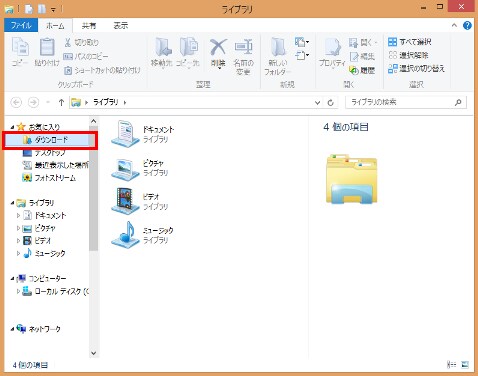Click navigation pane scrollbar down arrow

pos(94,353)
